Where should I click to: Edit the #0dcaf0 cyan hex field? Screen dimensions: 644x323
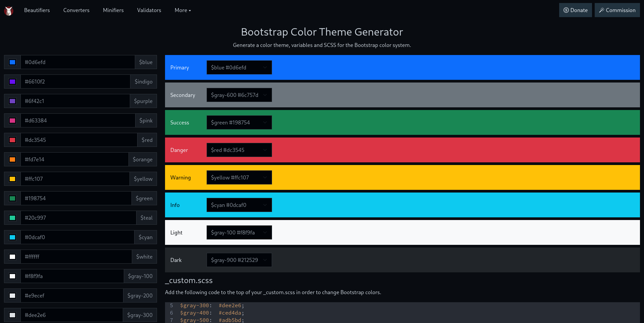click(77, 237)
